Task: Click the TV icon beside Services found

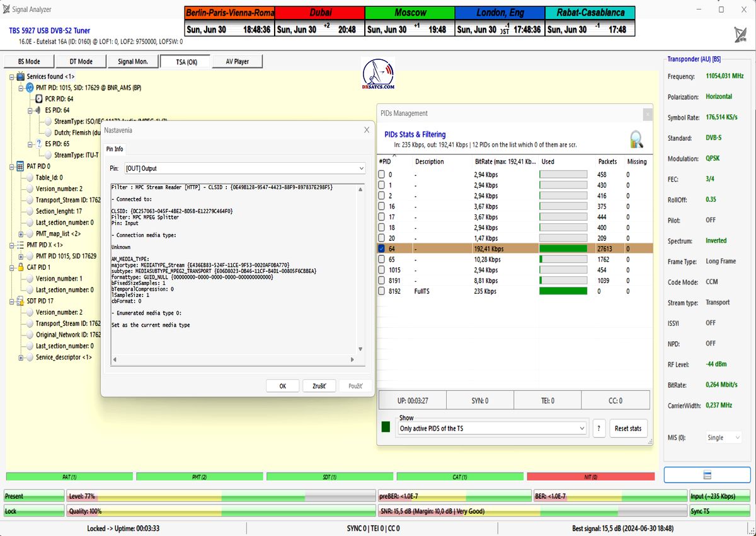Action: 20,76
